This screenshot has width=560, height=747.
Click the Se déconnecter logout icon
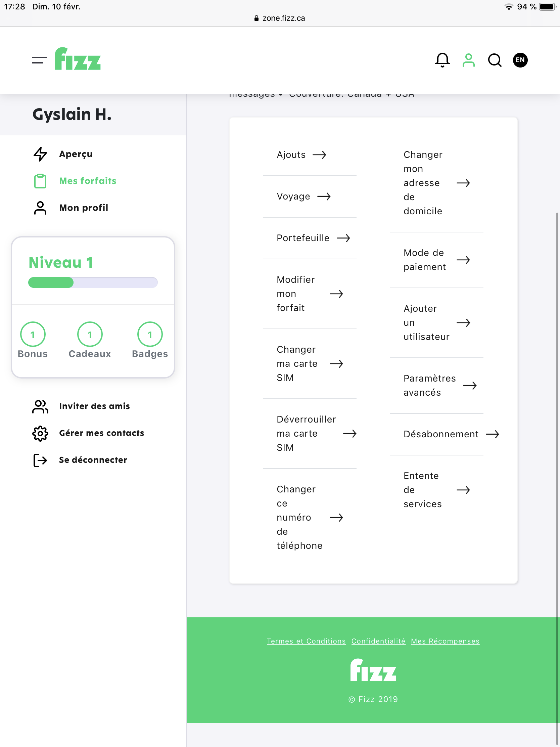pos(40,459)
